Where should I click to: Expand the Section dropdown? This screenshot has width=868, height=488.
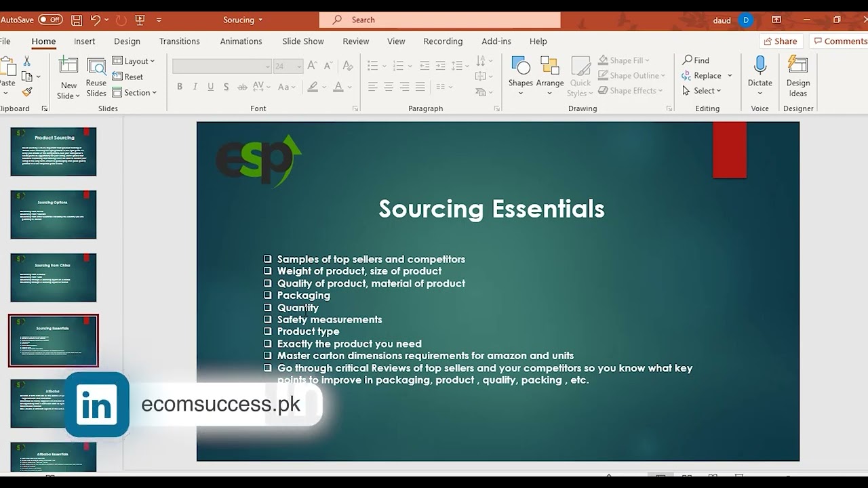tap(135, 92)
